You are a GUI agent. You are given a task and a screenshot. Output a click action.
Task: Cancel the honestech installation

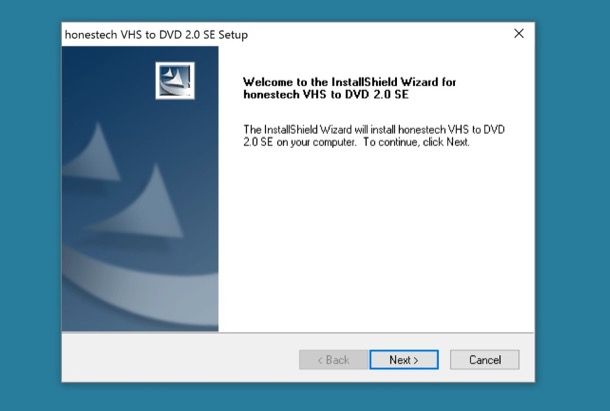[484, 360]
